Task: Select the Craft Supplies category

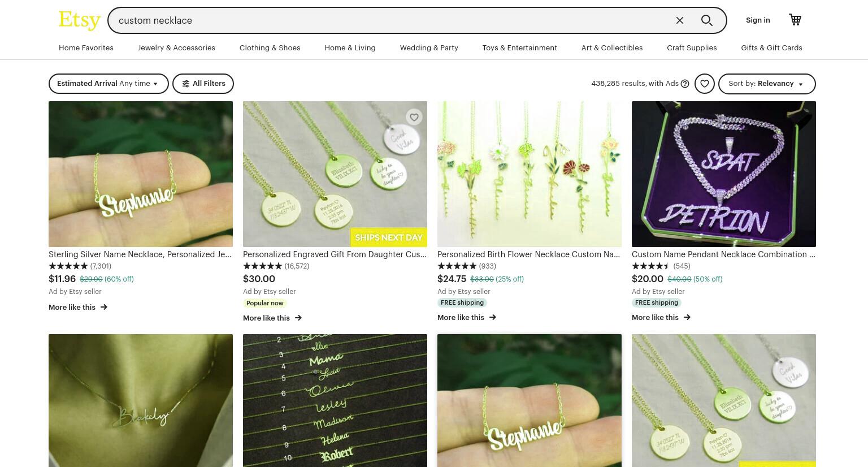Action: 692,48
